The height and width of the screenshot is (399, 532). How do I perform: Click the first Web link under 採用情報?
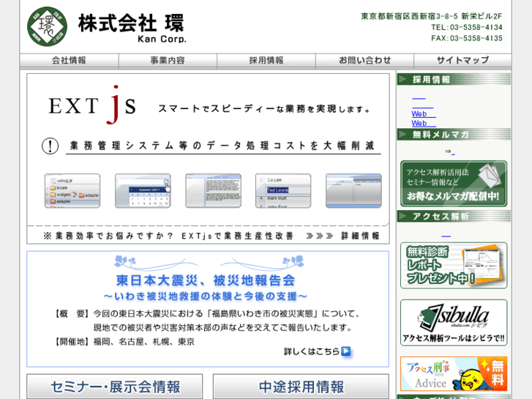[x=424, y=113]
